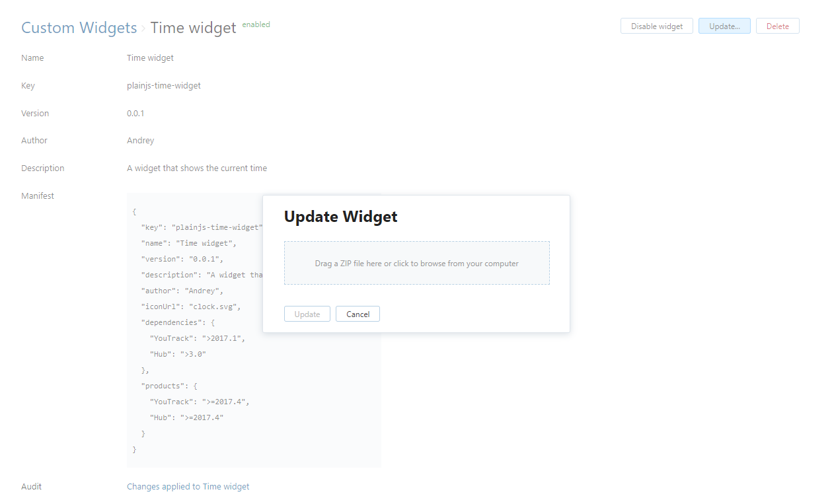This screenshot has width=832, height=504.
Task: Click the Update Widget dialog heading
Action: 340,217
